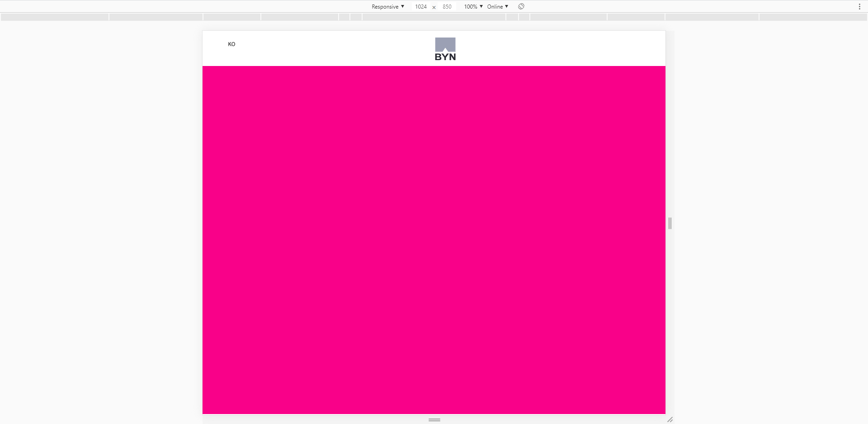Open the device toolbar more options menu
Image resolution: width=868 pixels, height=424 pixels.
(859, 6)
